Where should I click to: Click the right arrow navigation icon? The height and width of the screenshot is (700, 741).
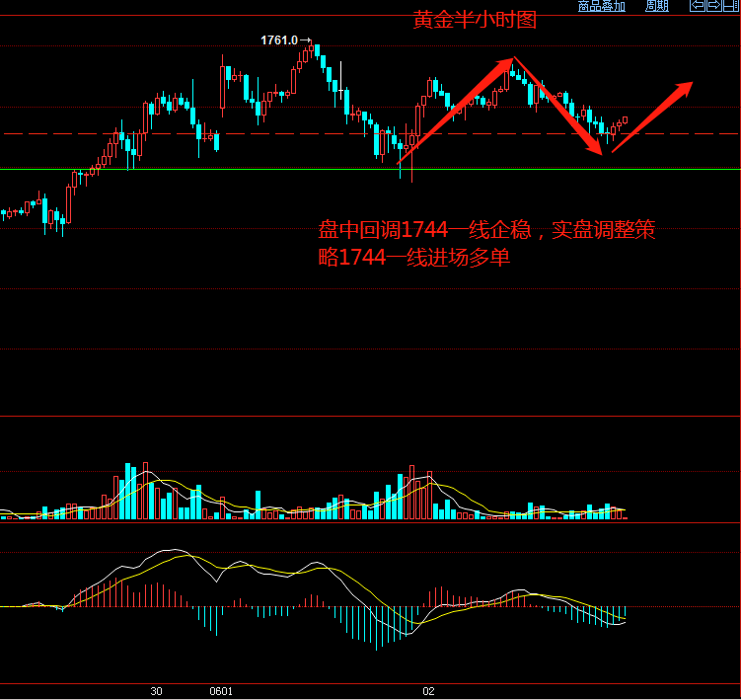click(x=714, y=5)
